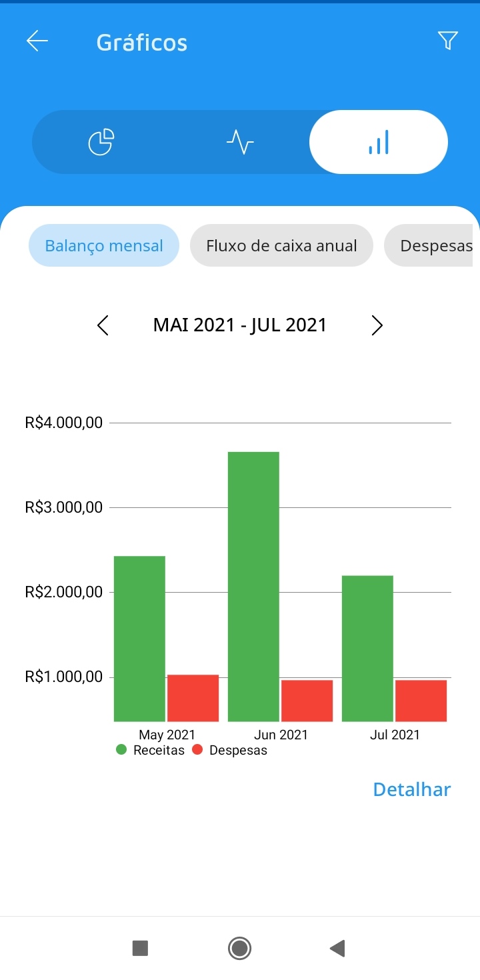This screenshot has width=480, height=980.
Task: Tap Android back triangle button
Action: (x=337, y=948)
